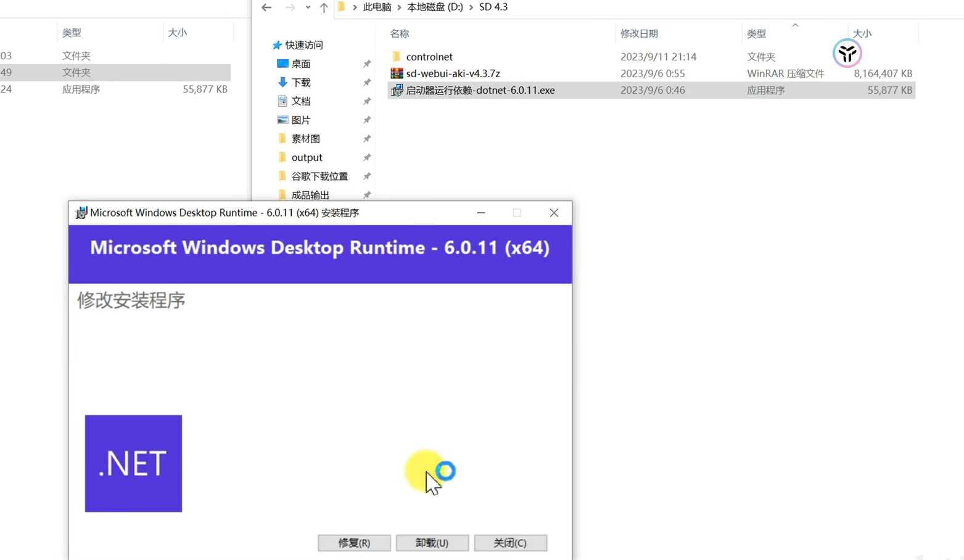Screen dimensions: 964x560
Task: Click the 2023/9/11 21:14 date cell
Action: pyautogui.click(x=658, y=57)
